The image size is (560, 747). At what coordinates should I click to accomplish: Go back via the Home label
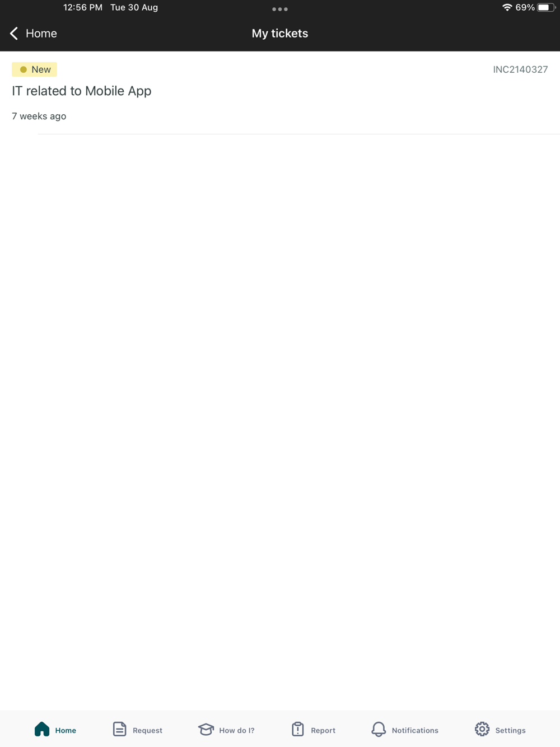(x=41, y=34)
